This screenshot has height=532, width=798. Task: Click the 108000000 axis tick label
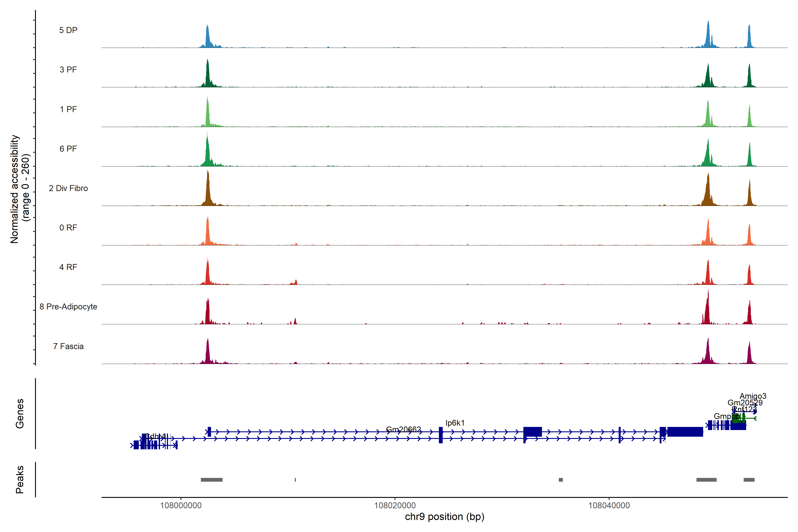[x=180, y=506]
